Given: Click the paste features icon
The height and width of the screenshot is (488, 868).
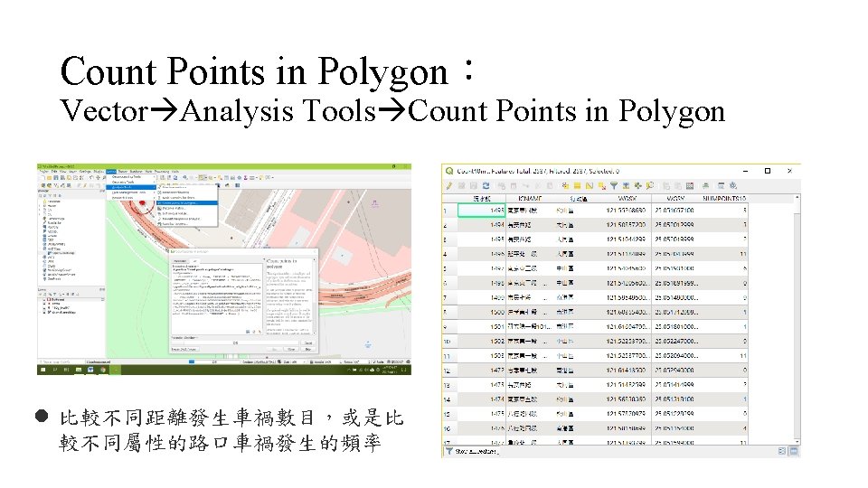Looking at the screenshot, I should tap(550, 186).
